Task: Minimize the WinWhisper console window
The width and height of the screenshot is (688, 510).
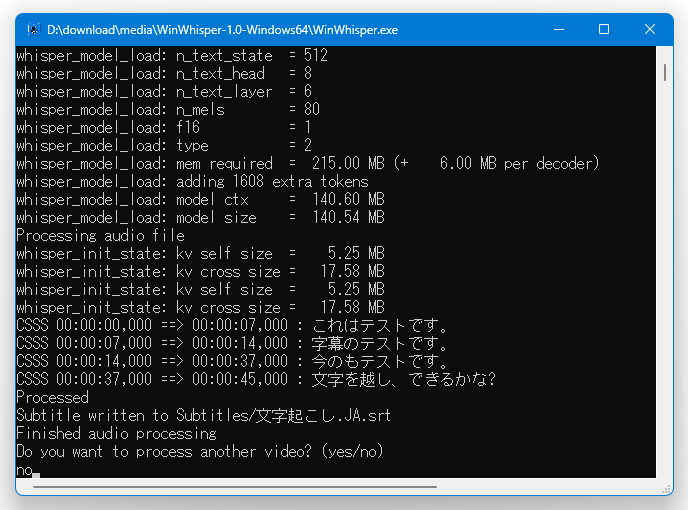Action: (559, 29)
